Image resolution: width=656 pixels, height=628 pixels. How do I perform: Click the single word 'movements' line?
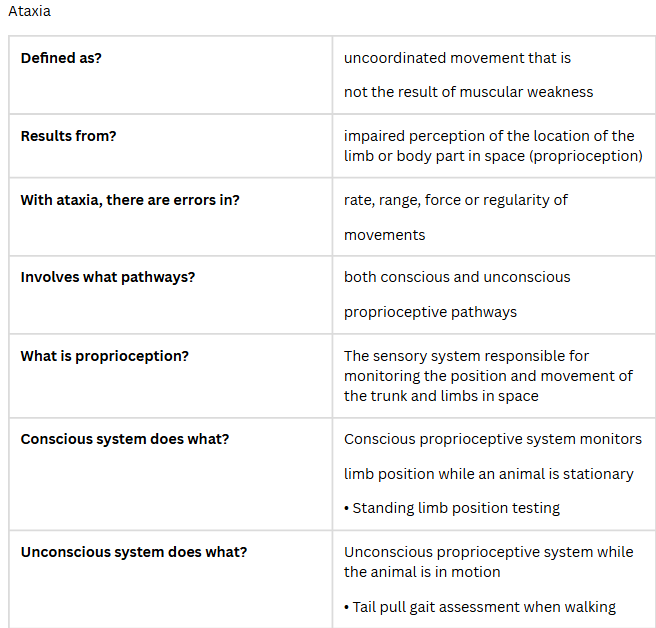384,235
